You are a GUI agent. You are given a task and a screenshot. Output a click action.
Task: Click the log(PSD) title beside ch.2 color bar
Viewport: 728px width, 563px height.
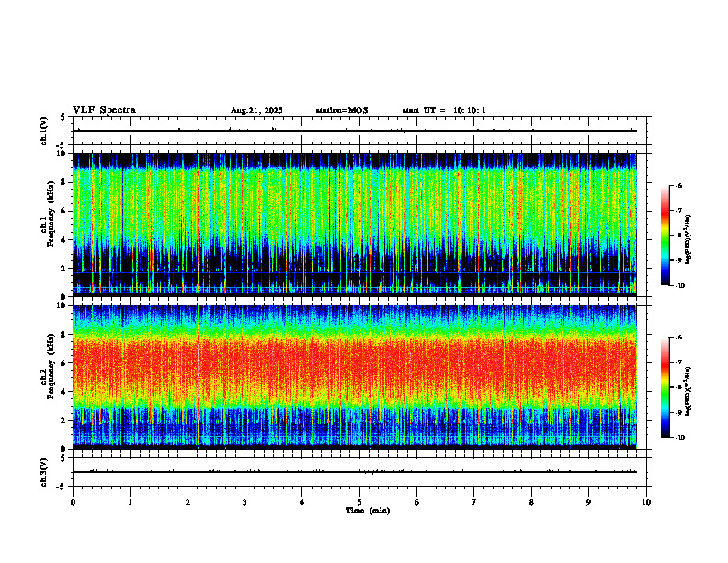[x=688, y=392]
